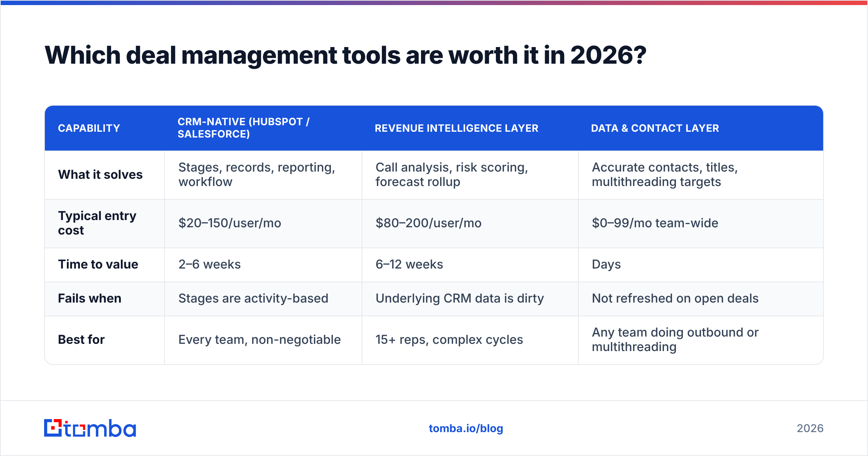Click the 'REVENUE INTELLIGENCE LAYER' header

click(x=456, y=128)
